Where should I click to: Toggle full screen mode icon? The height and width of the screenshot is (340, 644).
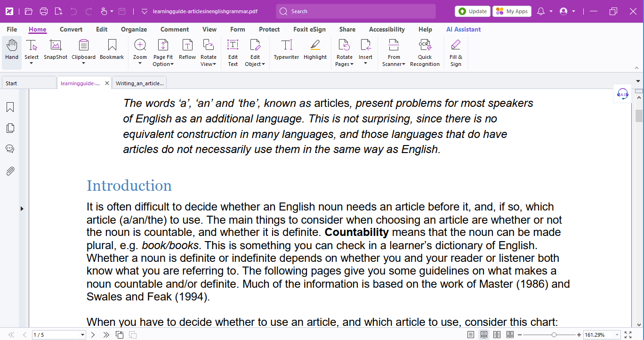628,335
